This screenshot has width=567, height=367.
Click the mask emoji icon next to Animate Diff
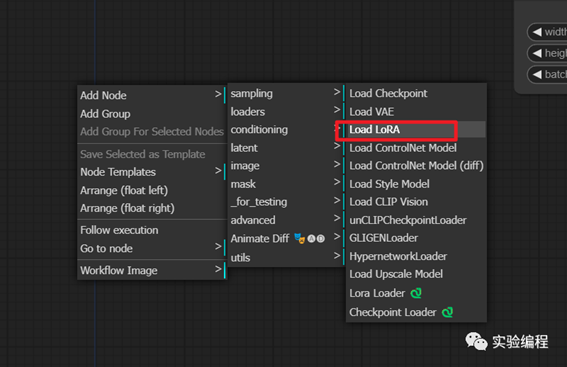tap(299, 238)
